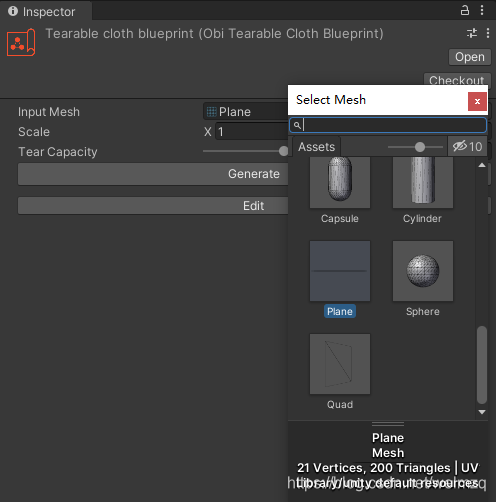496x502 pixels.
Task: Select the Assets tab in Select Mesh
Action: (316, 147)
